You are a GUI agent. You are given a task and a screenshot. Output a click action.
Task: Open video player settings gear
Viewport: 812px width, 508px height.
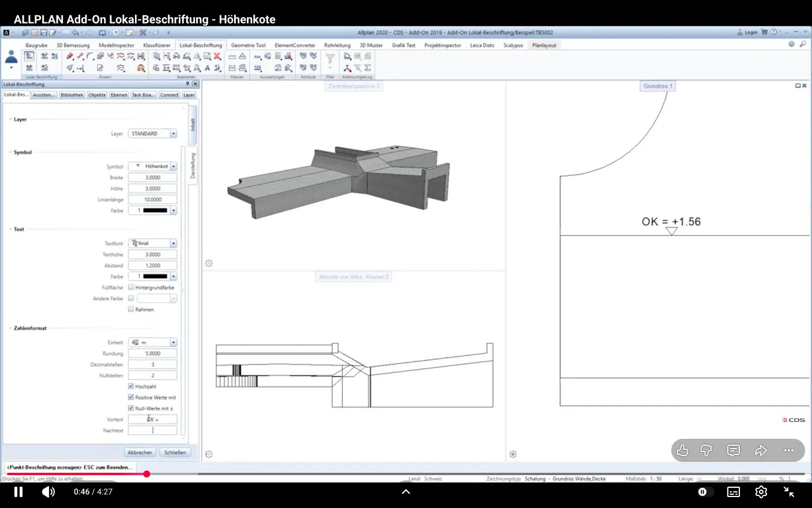[761, 492]
